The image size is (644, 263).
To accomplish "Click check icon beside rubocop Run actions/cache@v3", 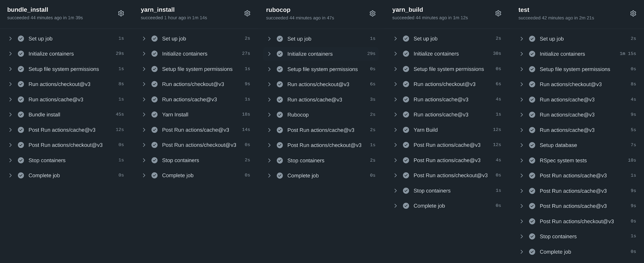I will pyautogui.click(x=280, y=100).
